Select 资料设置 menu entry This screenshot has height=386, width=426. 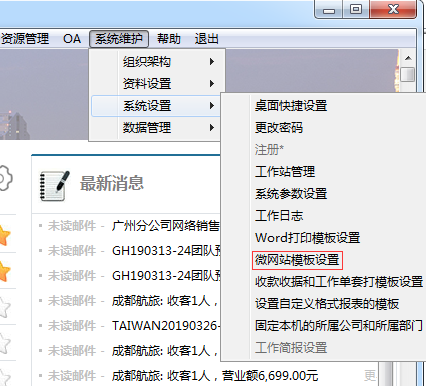[x=157, y=84]
